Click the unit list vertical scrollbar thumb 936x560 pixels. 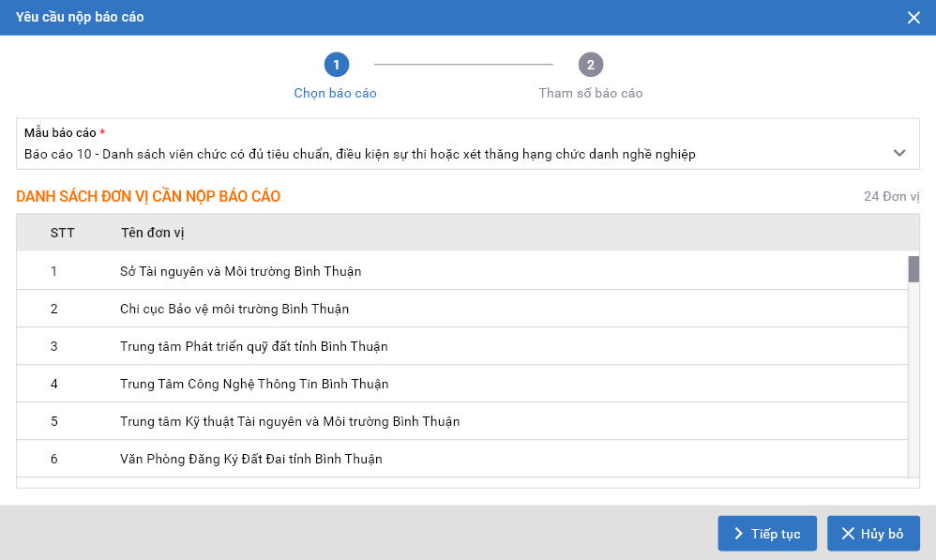click(913, 269)
